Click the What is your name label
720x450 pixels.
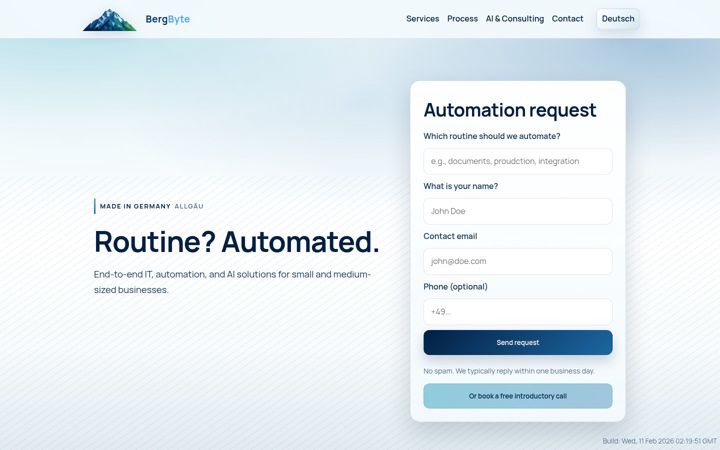pos(461,186)
